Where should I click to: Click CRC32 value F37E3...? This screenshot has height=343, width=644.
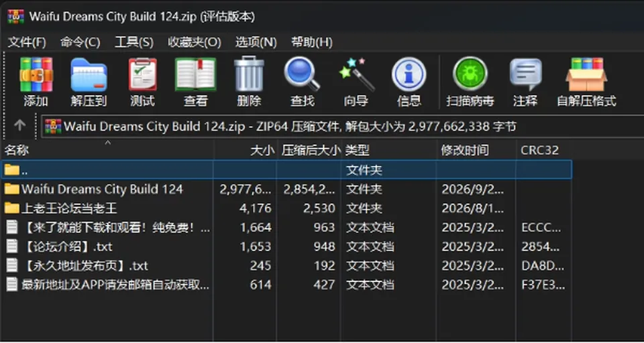tap(543, 285)
